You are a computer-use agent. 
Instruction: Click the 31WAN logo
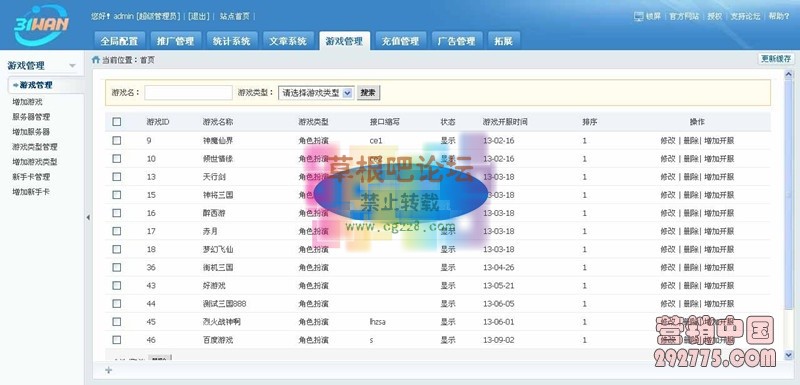coord(41,24)
